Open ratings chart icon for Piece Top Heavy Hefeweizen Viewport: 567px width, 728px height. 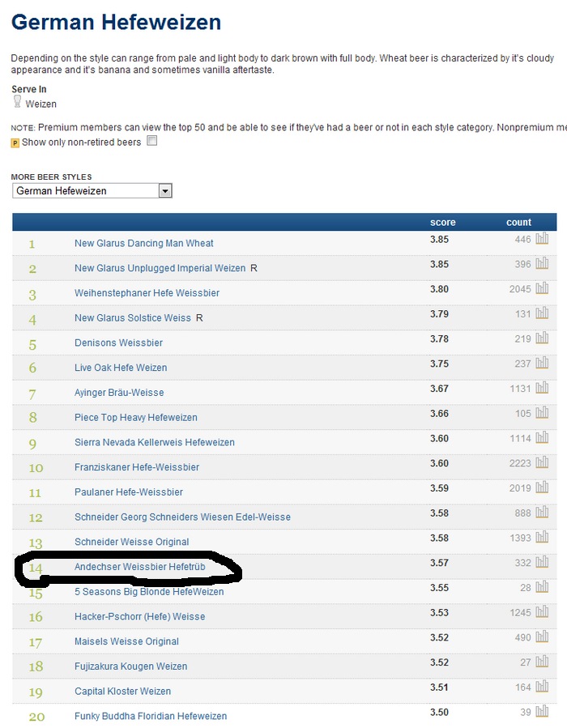pyautogui.click(x=542, y=413)
